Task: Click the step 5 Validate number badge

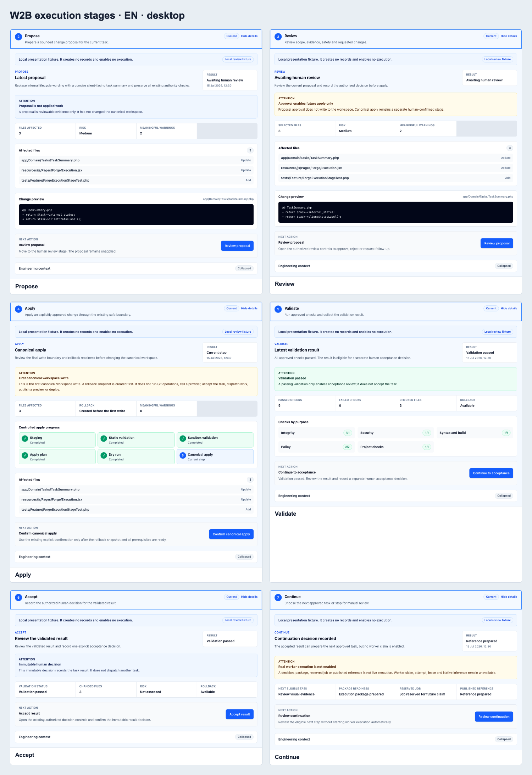Action: (278, 309)
